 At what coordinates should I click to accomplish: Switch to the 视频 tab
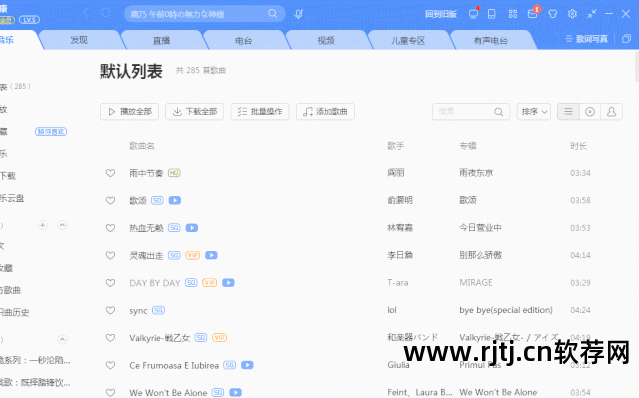tap(326, 40)
